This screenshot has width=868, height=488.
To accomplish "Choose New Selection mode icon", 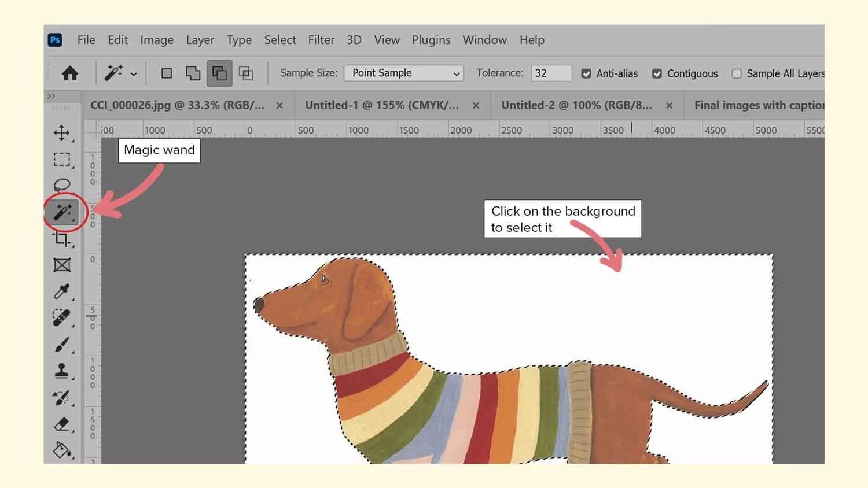I will point(167,73).
